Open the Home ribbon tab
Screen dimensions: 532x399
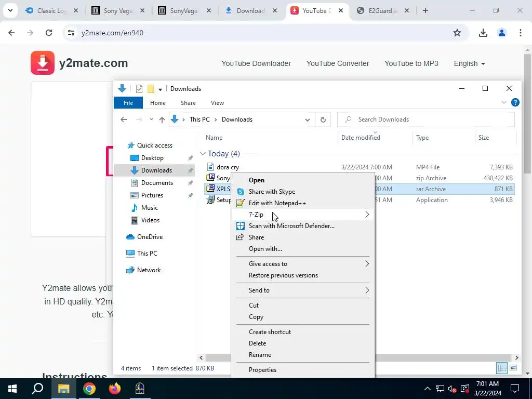(x=158, y=103)
